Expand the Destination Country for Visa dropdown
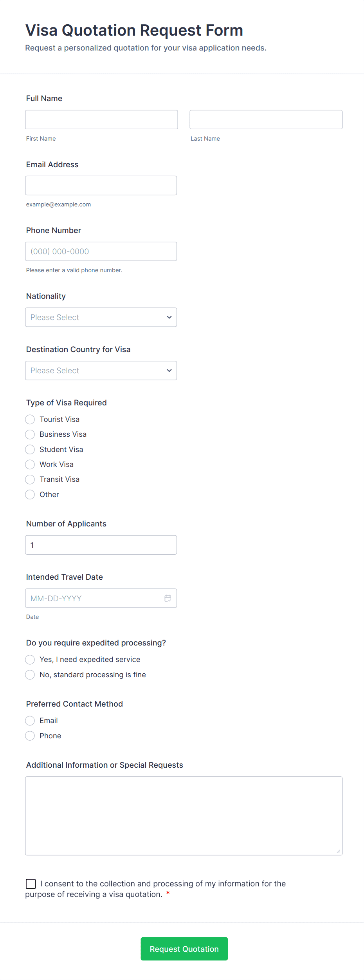 101,371
